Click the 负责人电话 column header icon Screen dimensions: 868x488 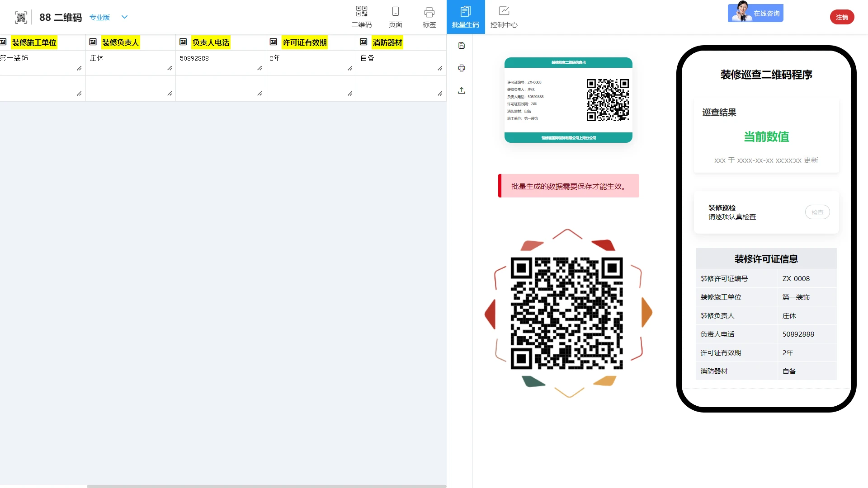(x=183, y=42)
